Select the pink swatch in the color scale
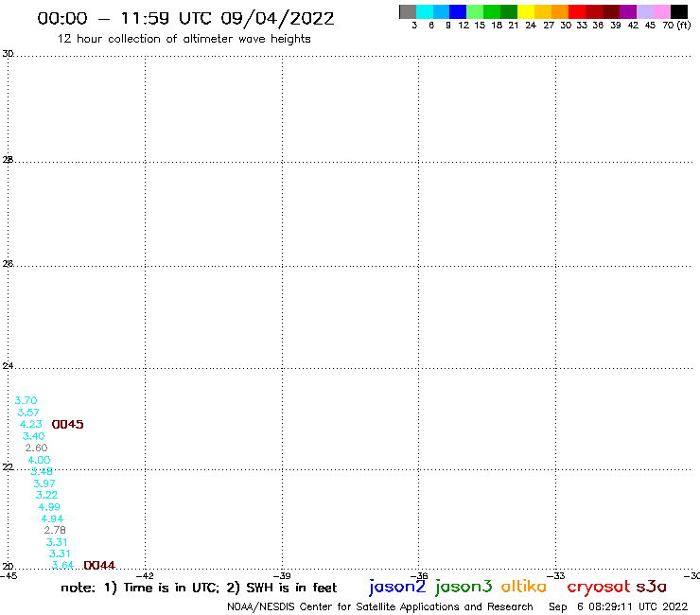 [661, 11]
